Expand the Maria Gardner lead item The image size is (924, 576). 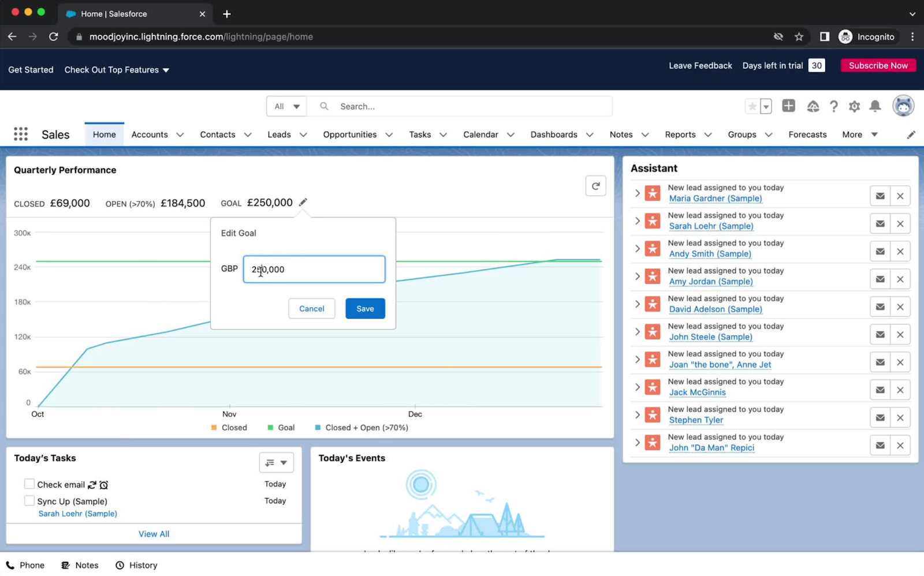pyautogui.click(x=637, y=193)
